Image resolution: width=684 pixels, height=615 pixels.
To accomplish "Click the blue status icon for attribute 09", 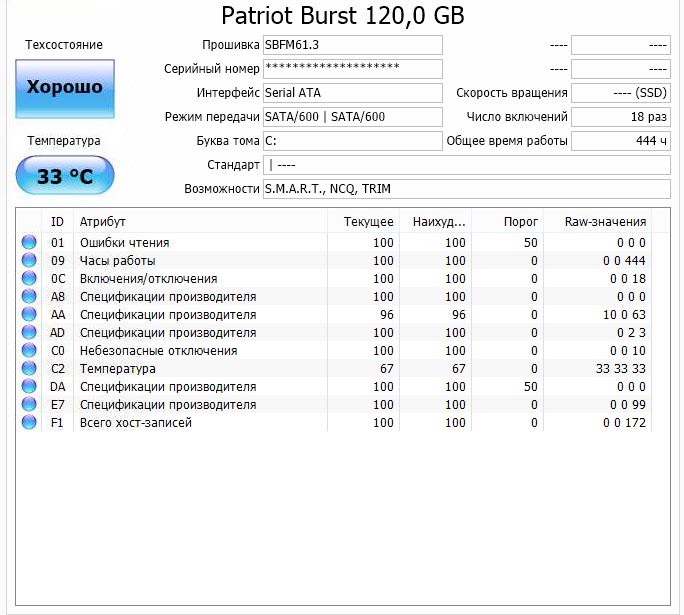I will pos(29,260).
